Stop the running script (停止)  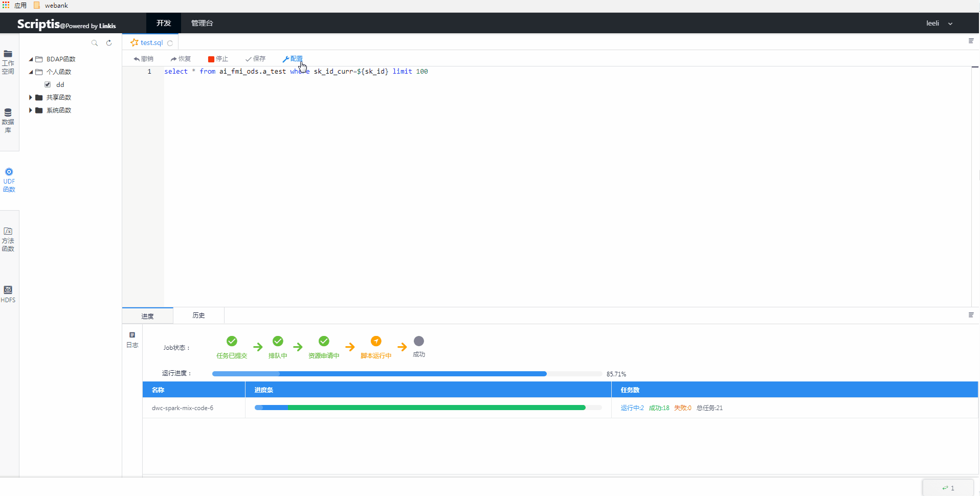[x=218, y=59]
